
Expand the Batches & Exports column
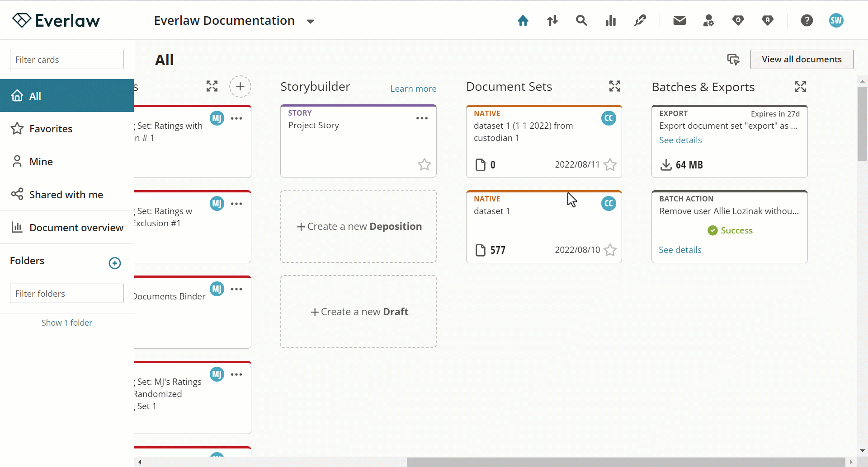click(801, 86)
